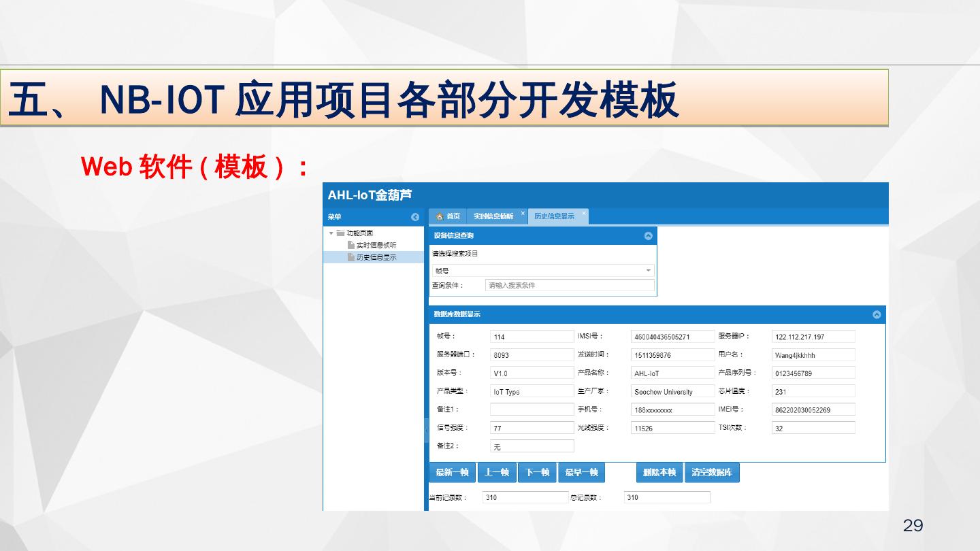Click the slide page number 29
Viewport: 980px width, 551px height.
point(913,525)
